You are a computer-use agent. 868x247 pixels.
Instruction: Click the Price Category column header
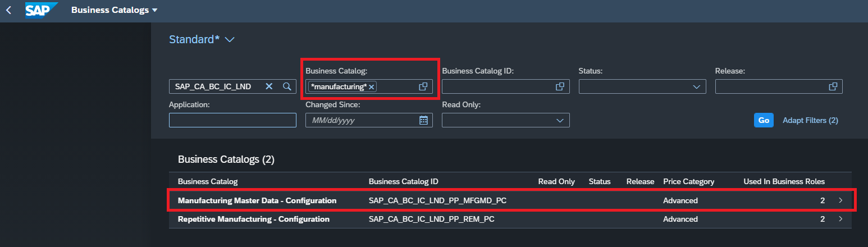pyautogui.click(x=689, y=181)
